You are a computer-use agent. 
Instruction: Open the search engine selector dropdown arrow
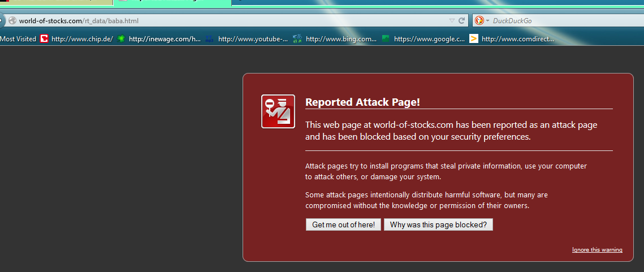(487, 21)
